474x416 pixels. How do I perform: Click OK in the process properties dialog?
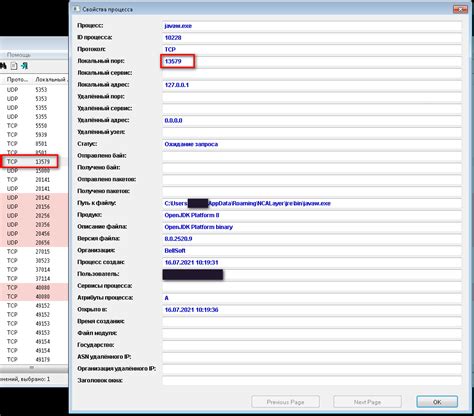(437, 402)
